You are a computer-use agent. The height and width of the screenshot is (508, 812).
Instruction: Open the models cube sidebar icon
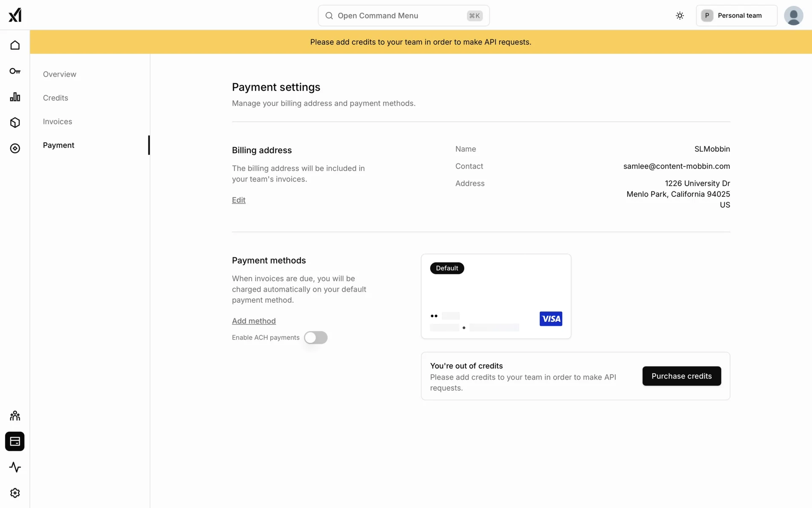tap(15, 123)
